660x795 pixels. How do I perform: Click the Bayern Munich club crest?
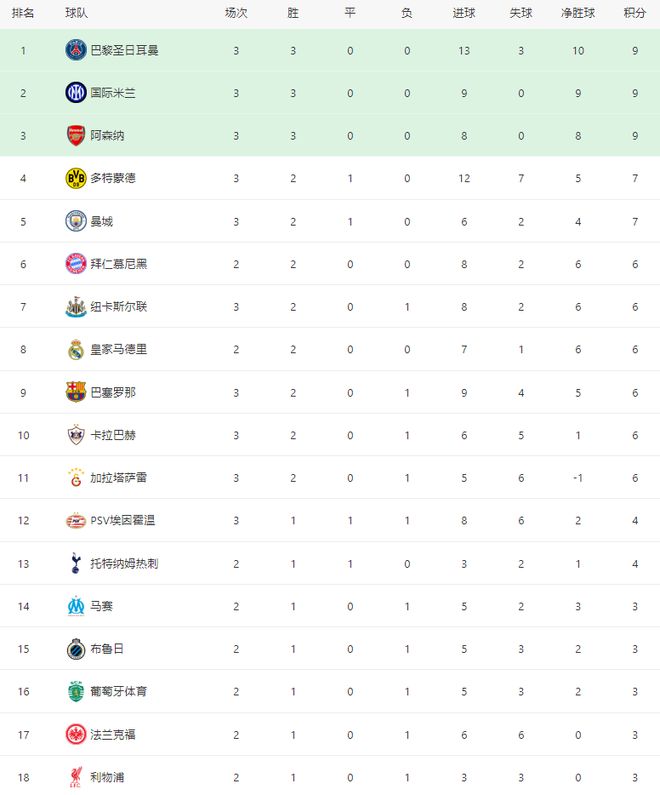(x=76, y=264)
